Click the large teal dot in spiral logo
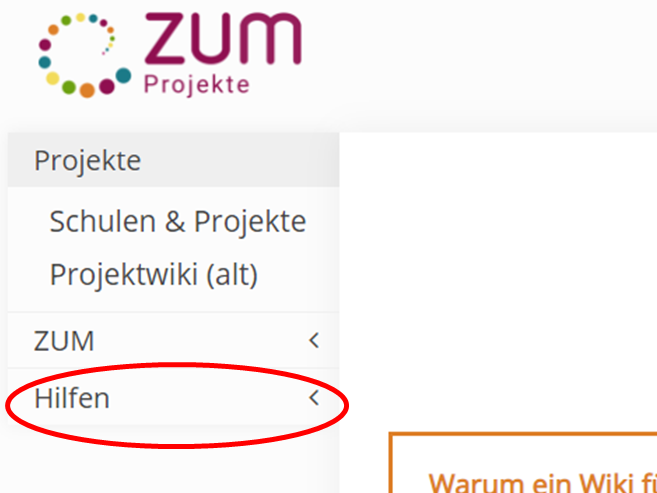The image size is (657, 493). (x=123, y=76)
